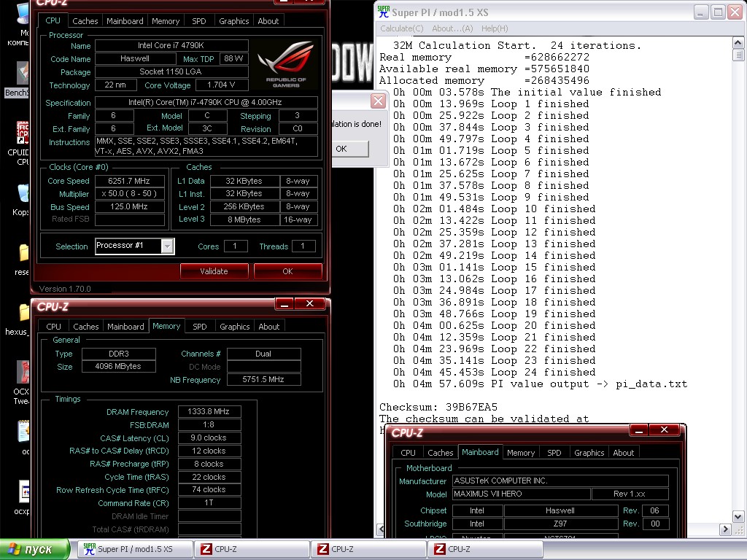
Task: Click the Super PI vertical scrollbar up arrow
Action: (x=738, y=43)
